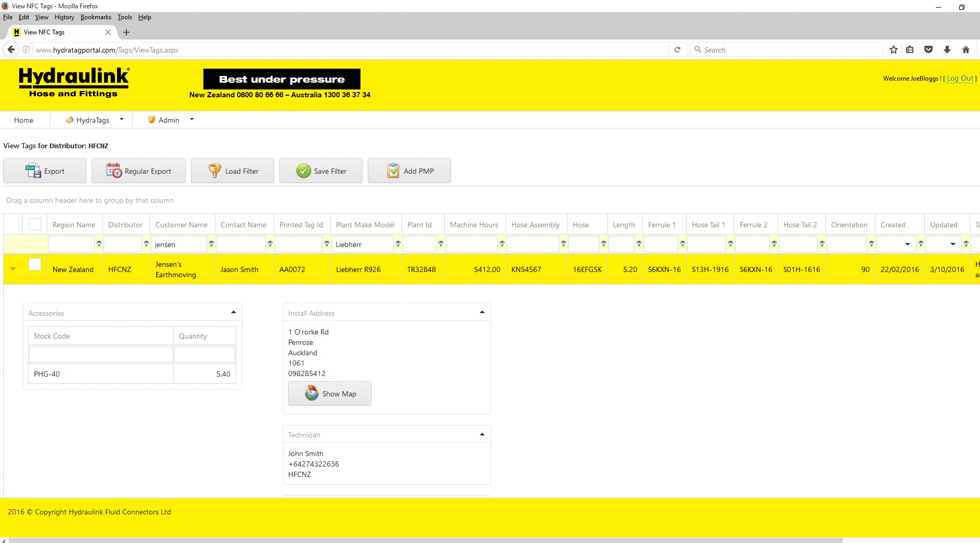980x543 pixels.
Task: Click the Export button
Action: click(45, 171)
